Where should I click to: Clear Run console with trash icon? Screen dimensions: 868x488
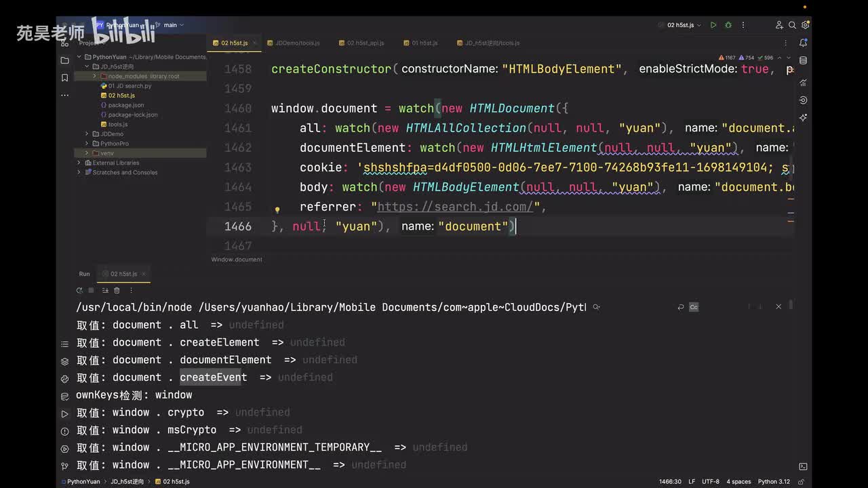(x=117, y=290)
